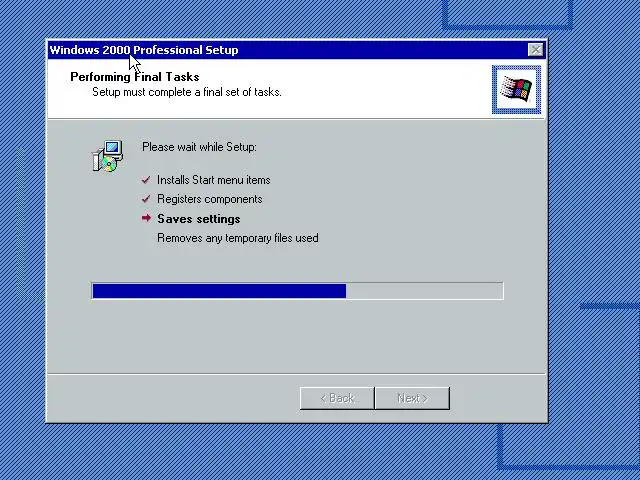This screenshot has width=640, height=480.
Task: Close the Windows 2000 Professional Setup window
Action: (536, 50)
